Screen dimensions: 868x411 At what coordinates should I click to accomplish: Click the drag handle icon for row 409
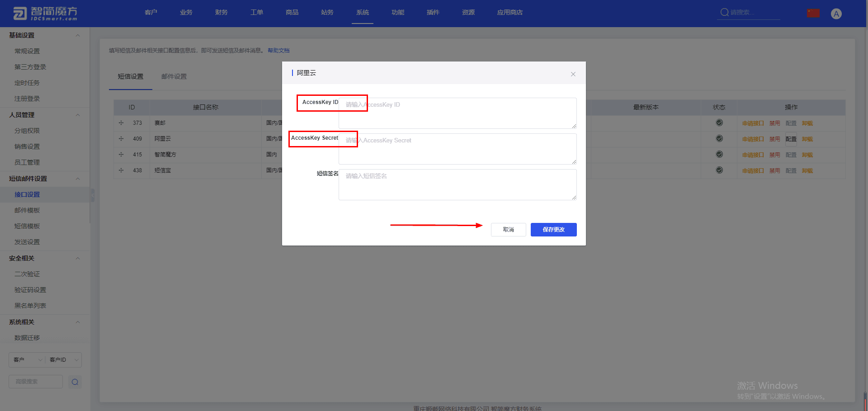click(x=121, y=139)
